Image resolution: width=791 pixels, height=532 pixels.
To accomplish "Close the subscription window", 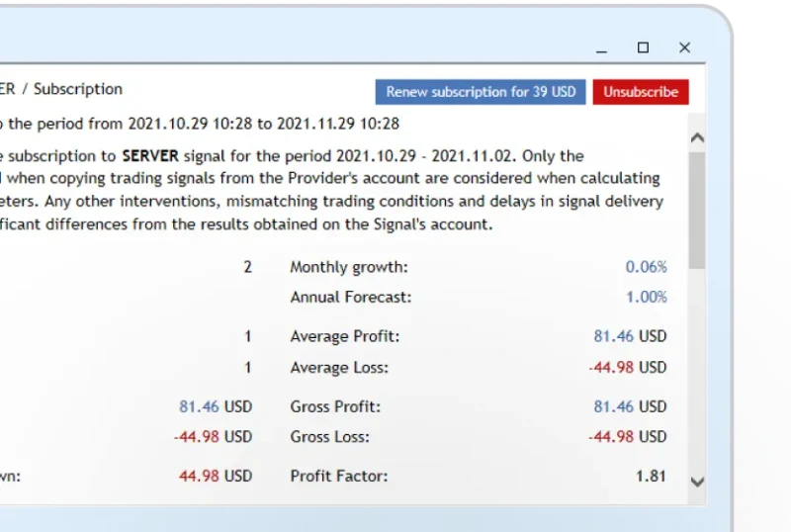I will 684,47.
